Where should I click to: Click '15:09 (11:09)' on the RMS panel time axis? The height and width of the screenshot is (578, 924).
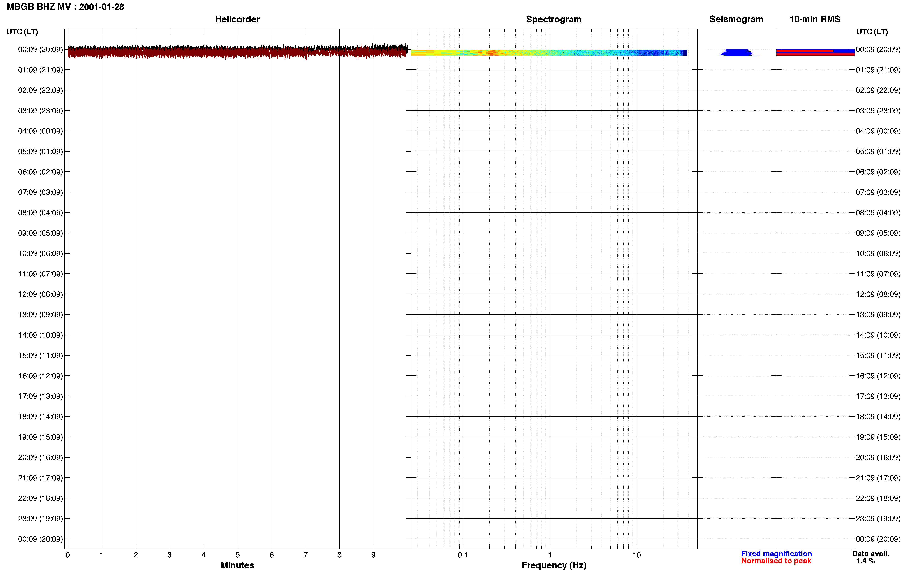878,356
